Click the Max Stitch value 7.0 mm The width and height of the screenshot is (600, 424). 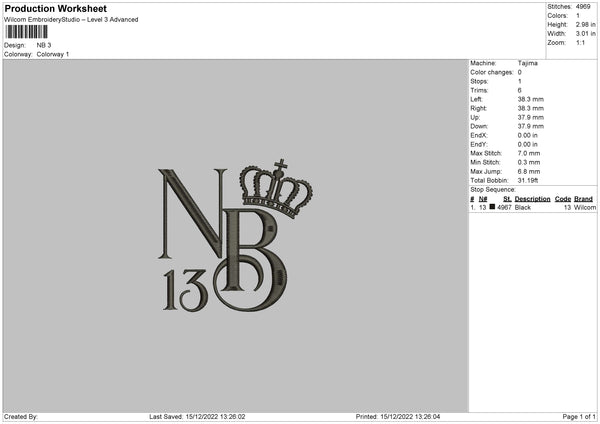[529, 153]
